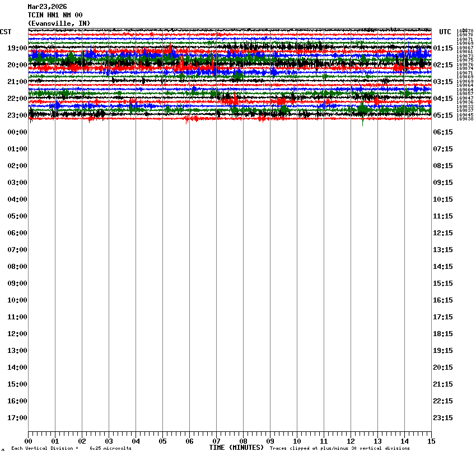476x456 pixels.
Task: Pick the 15 minute mark on bottom axis
Action: (x=431, y=441)
